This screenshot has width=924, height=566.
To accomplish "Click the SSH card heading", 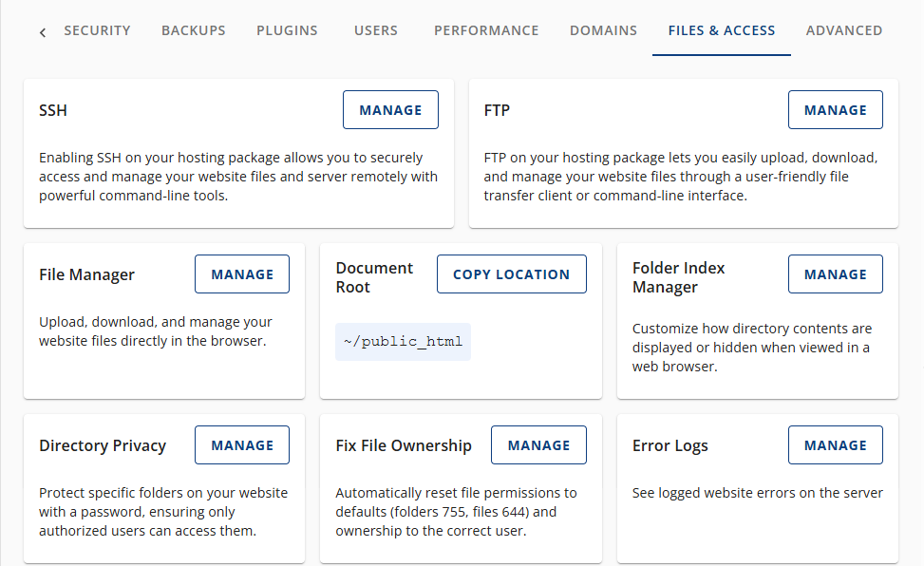I will point(52,110).
